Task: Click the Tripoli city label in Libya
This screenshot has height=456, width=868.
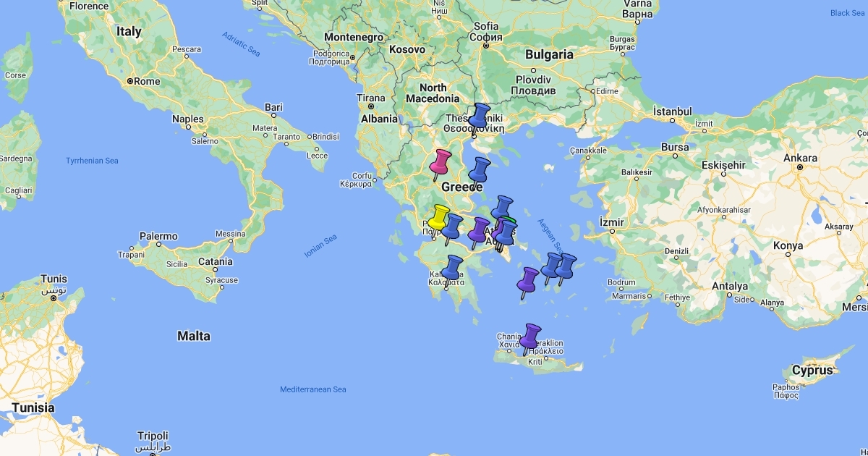Action: click(153, 436)
